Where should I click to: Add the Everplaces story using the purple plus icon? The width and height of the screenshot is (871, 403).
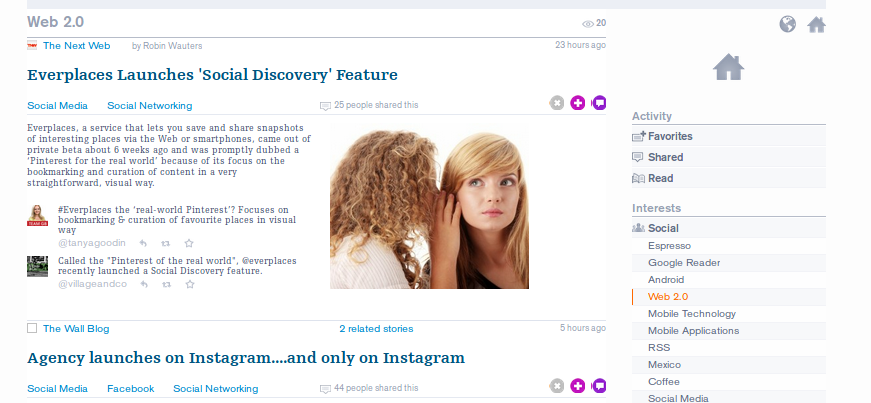578,103
